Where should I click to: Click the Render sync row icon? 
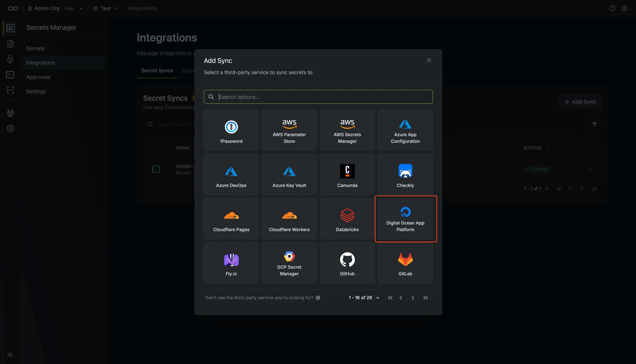pos(156,169)
